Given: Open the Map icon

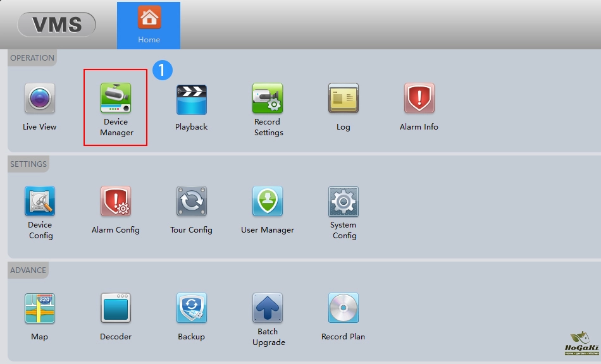Looking at the screenshot, I should coord(40,308).
